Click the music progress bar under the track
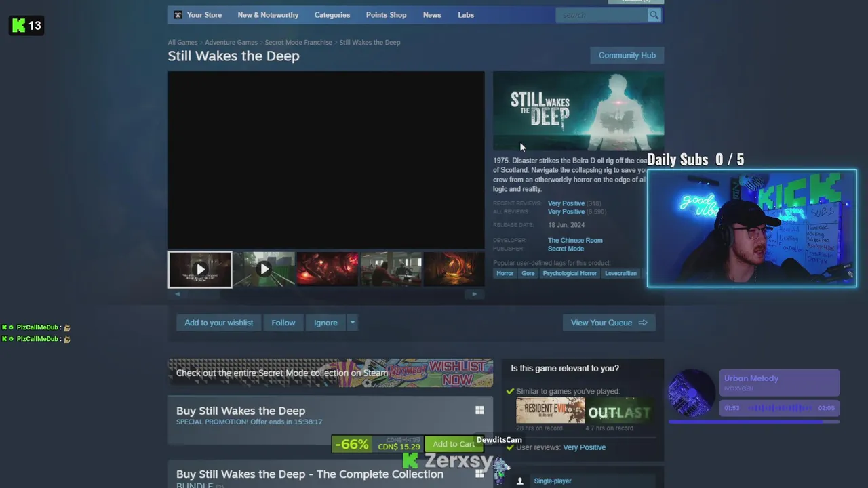 pos(754,422)
